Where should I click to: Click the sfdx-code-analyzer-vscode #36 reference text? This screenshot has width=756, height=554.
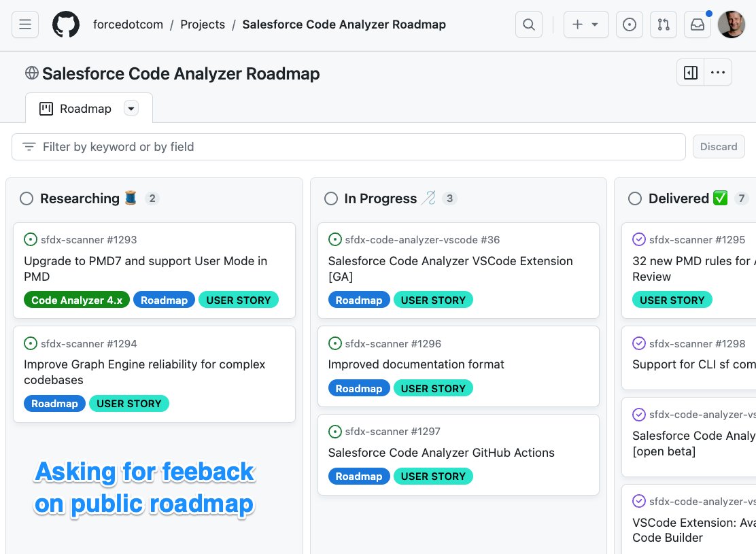pyautogui.click(x=422, y=239)
